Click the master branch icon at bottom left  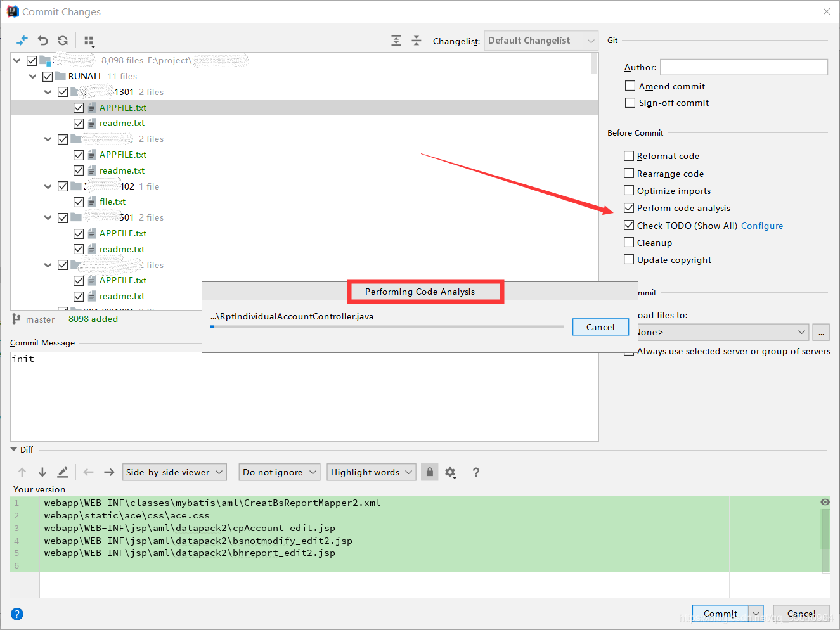[15, 319]
